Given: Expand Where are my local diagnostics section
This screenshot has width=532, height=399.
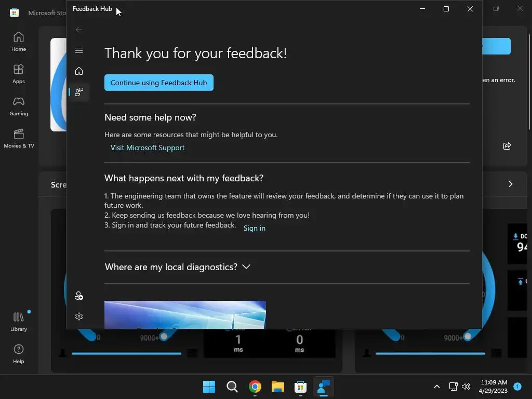Looking at the screenshot, I should point(178,267).
